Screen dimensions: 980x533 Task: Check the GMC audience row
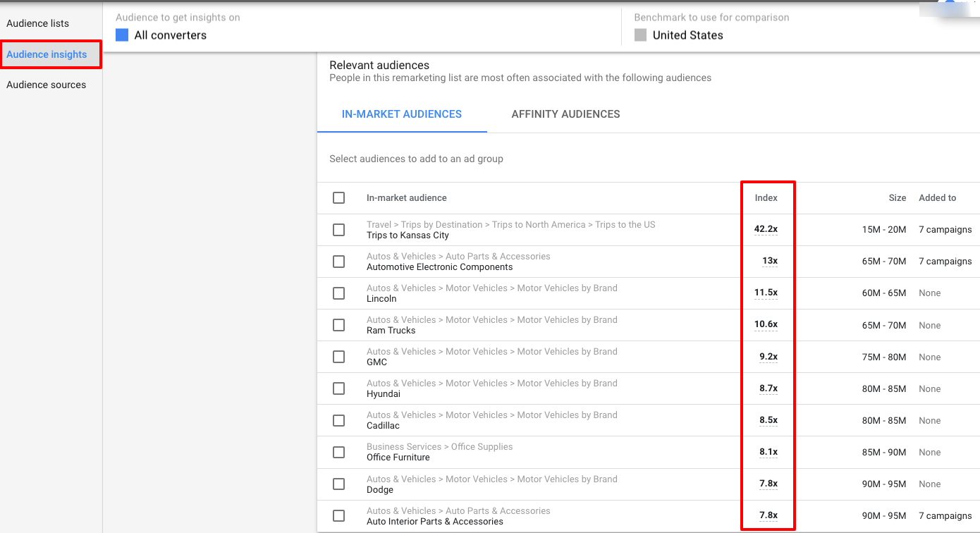point(339,357)
